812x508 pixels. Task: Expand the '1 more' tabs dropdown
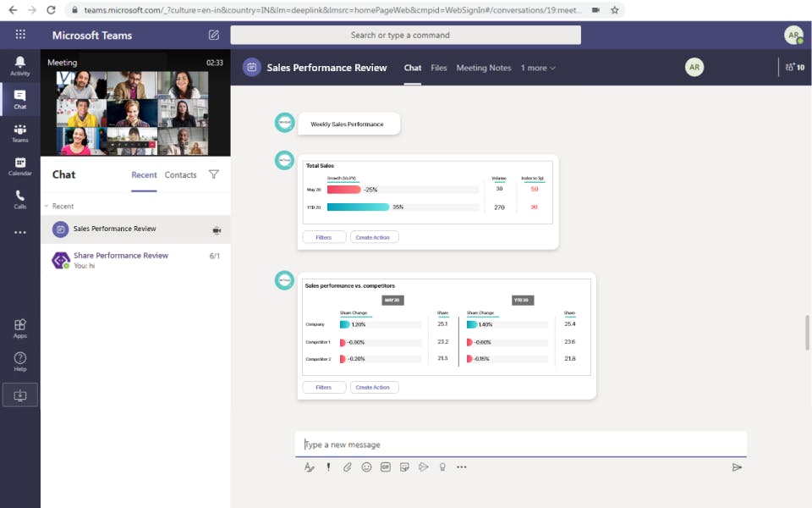click(x=538, y=68)
